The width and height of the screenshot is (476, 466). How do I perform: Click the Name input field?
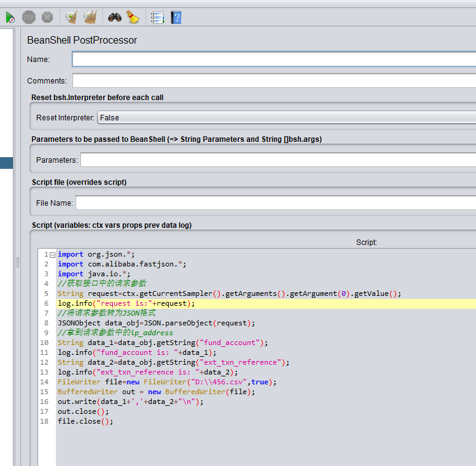pos(273,60)
